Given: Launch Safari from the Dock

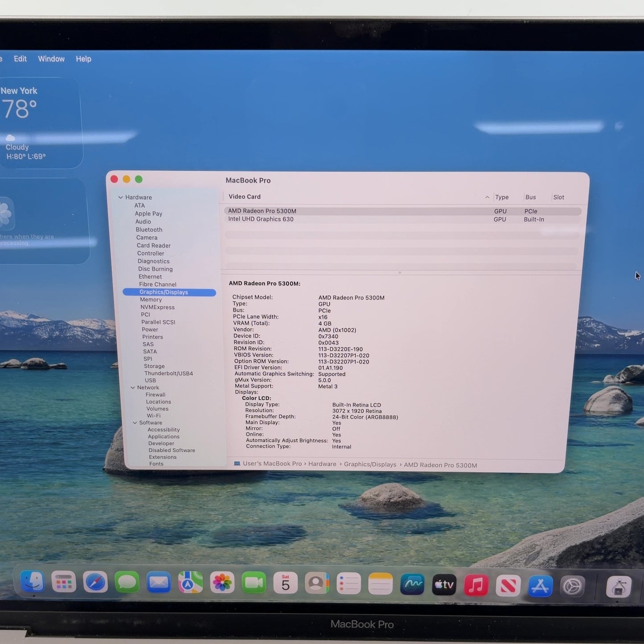Looking at the screenshot, I should 95,582.
